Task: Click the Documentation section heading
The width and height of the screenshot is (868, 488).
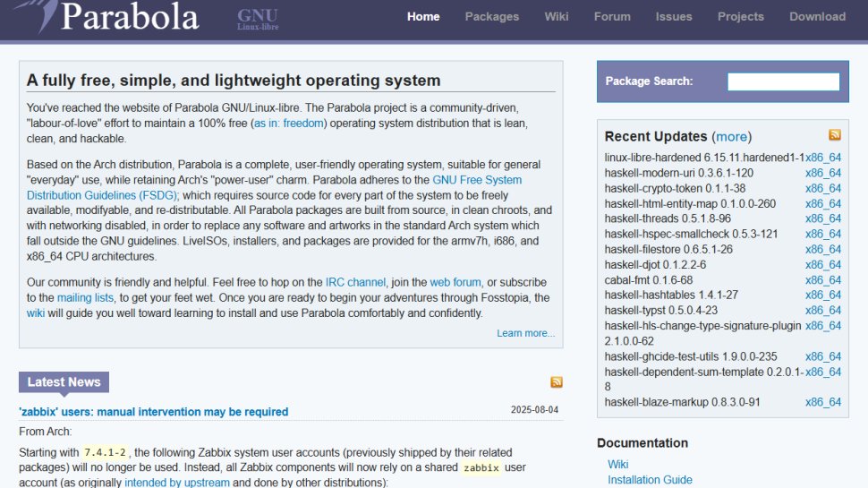Action: 642,443
